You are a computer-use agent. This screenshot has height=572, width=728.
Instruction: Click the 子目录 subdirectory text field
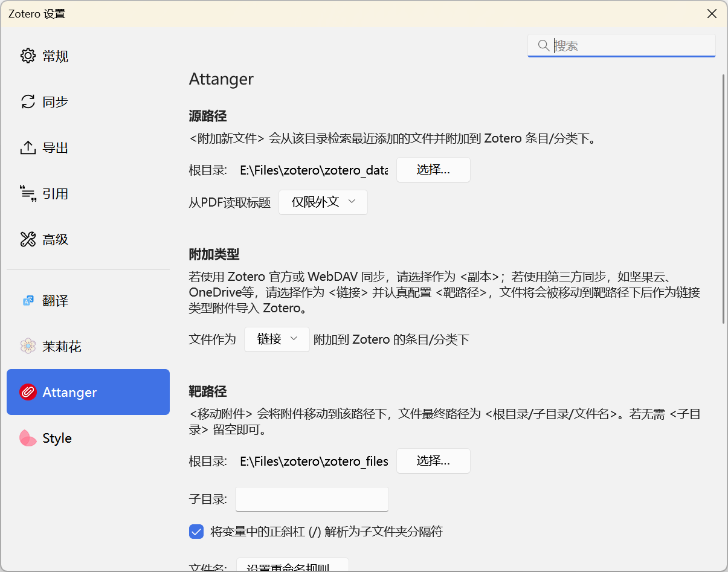click(x=312, y=500)
